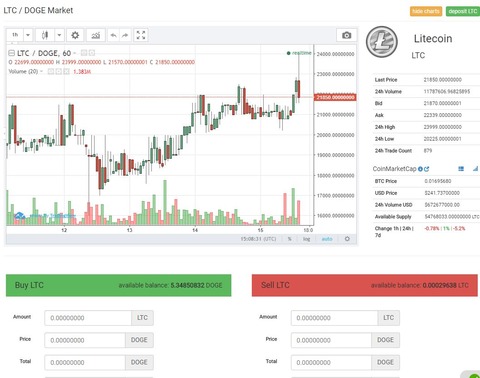
Task: Toggle auto scale on chart
Action: click(327, 239)
